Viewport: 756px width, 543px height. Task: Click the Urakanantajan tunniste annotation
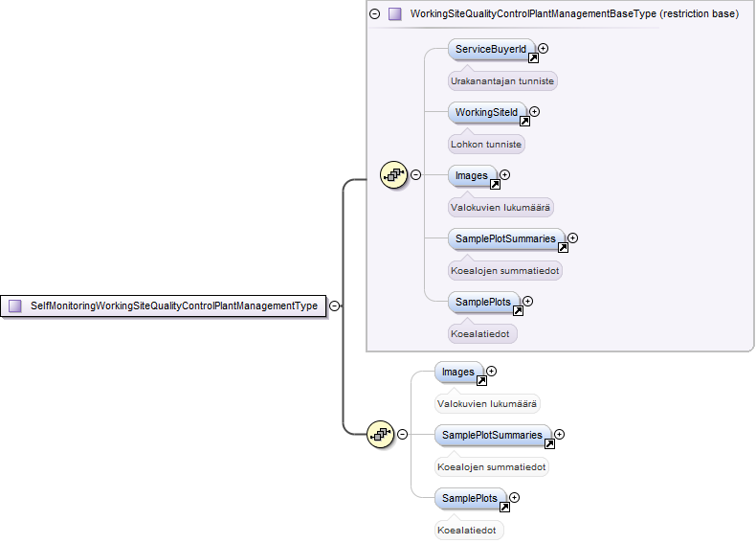[502, 81]
